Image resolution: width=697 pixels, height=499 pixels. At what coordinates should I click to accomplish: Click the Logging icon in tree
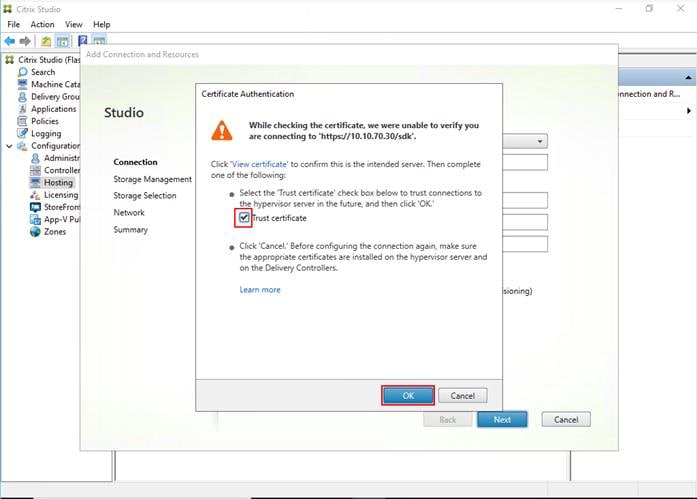pos(22,133)
